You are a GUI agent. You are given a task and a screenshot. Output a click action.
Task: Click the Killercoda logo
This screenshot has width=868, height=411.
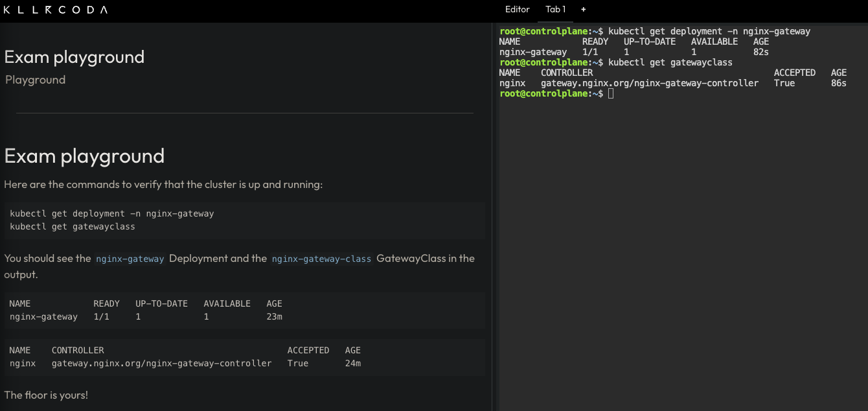click(56, 10)
